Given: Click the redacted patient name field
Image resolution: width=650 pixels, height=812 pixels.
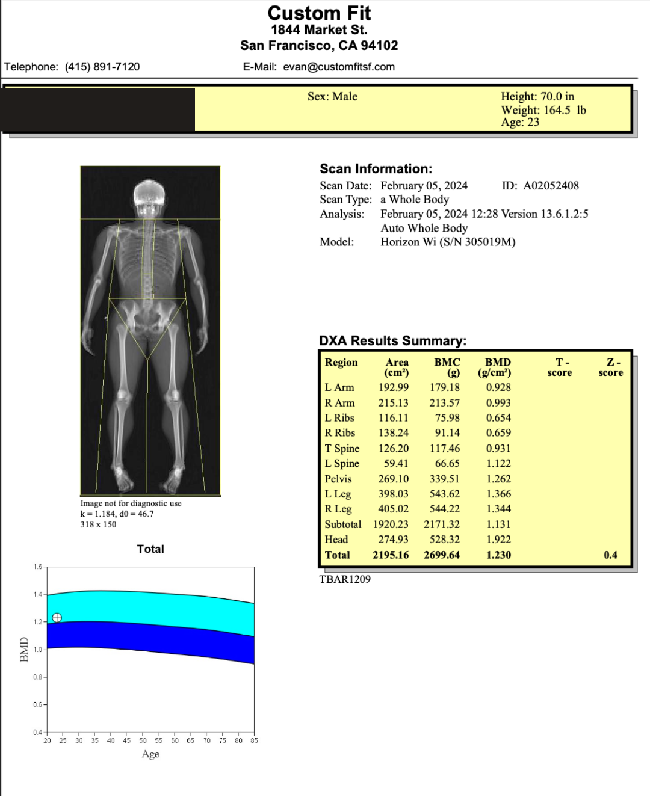Looking at the screenshot, I should point(96,110).
